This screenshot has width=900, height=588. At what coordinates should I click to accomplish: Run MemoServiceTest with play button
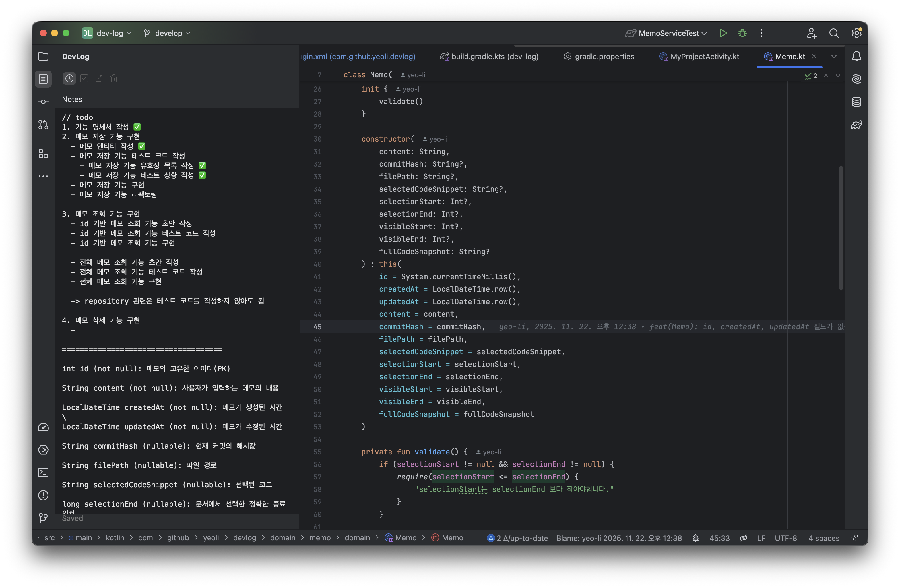(723, 33)
